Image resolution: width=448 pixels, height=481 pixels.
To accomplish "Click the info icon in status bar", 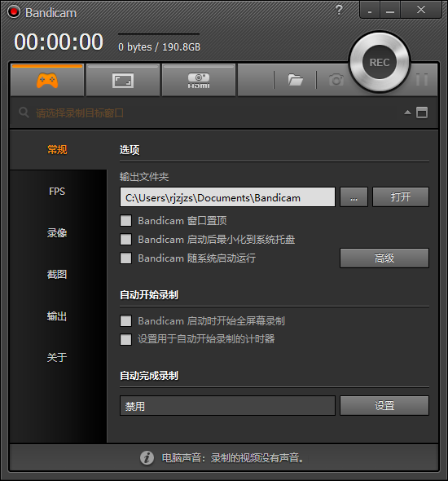I will [147, 458].
